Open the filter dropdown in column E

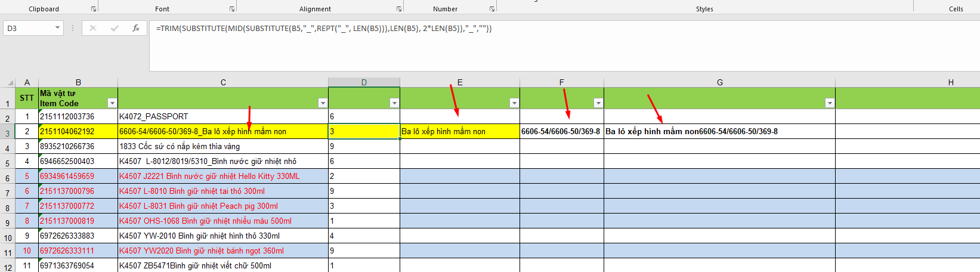point(514,103)
